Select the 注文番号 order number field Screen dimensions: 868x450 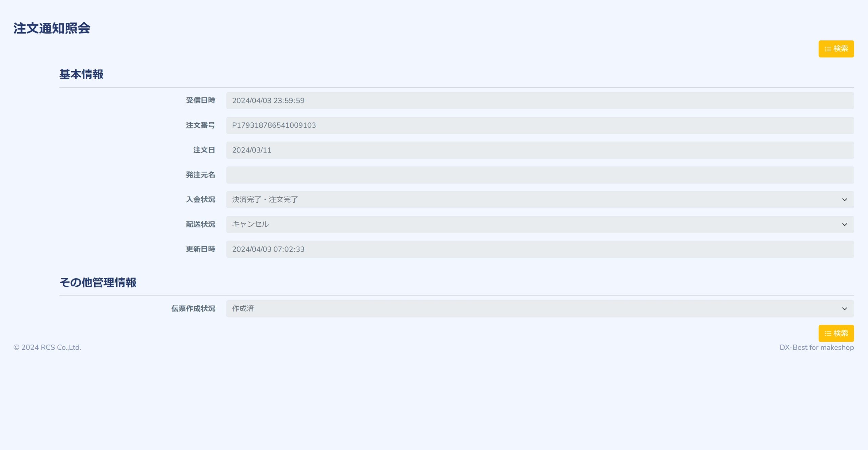point(540,125)
